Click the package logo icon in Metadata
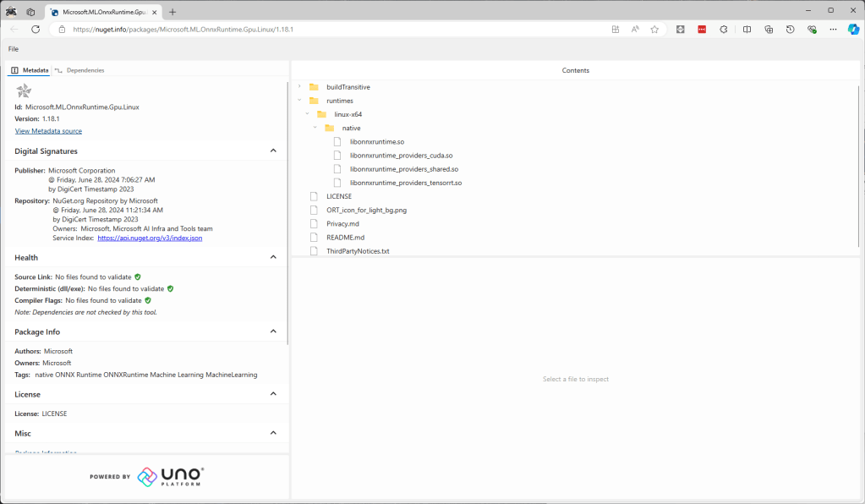The height and width of the screenshot is (504, 865). (x=24, y=91)
